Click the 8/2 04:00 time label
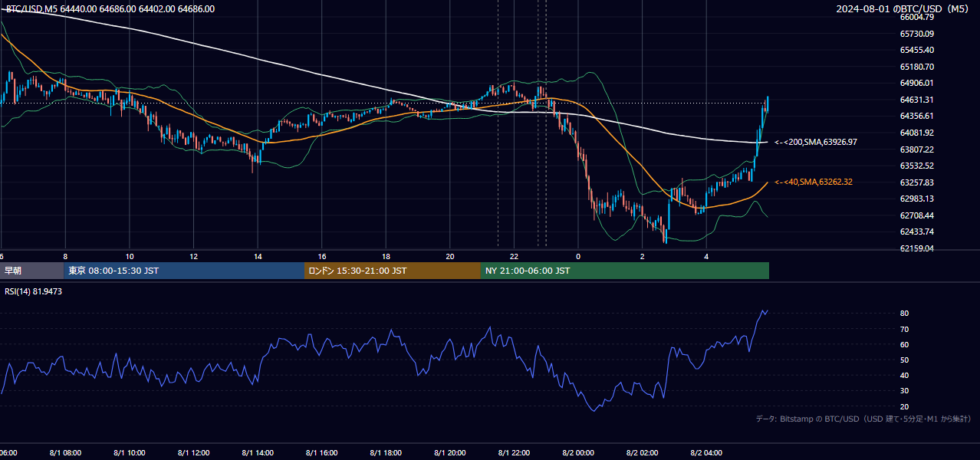Image resolution: width=980 pixels, height=460 pixels. 706,453
